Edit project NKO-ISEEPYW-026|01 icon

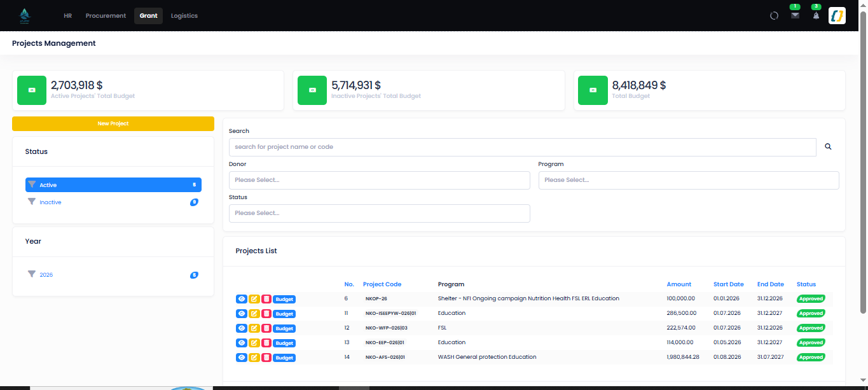254,314
